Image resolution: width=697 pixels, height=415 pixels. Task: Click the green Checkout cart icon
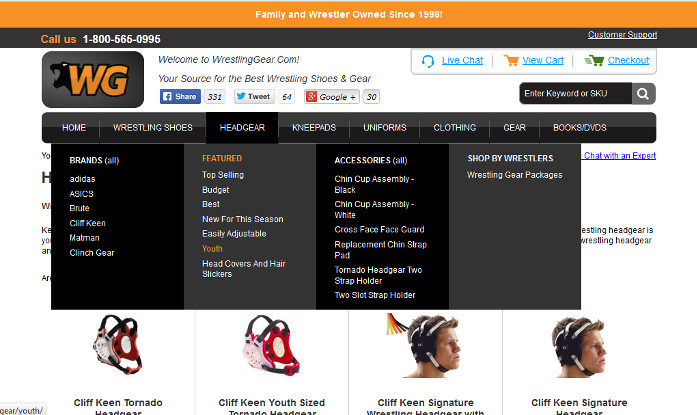594,61
